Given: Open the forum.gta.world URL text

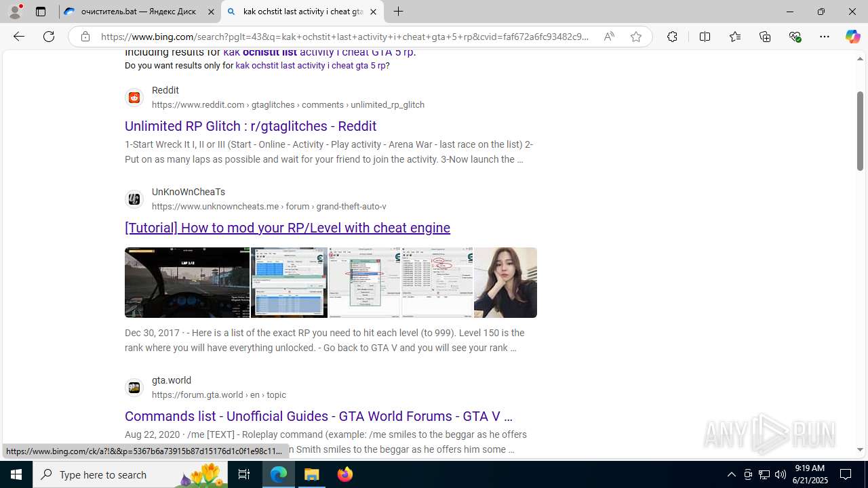Looking at the screenshot, I should (x=219, y=395).
